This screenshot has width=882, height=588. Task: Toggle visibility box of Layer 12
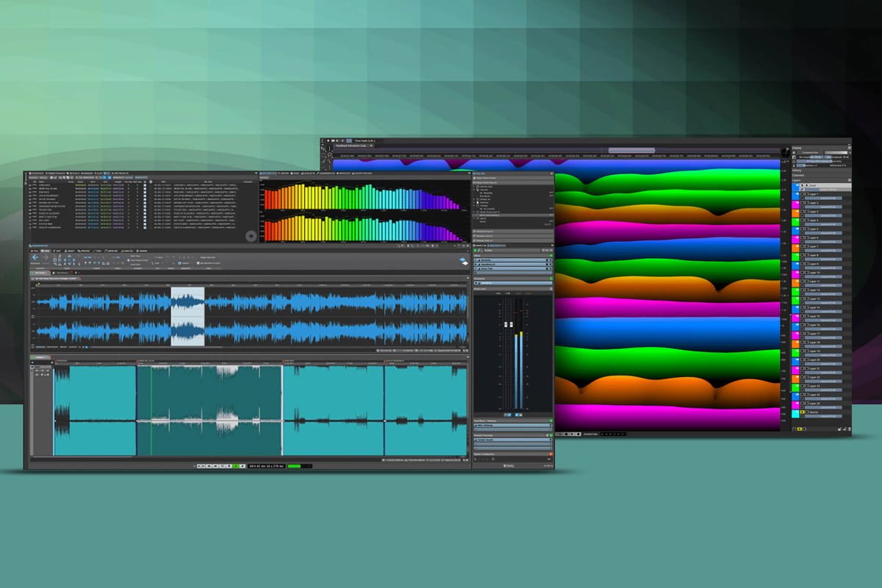(x=802, y=290)
